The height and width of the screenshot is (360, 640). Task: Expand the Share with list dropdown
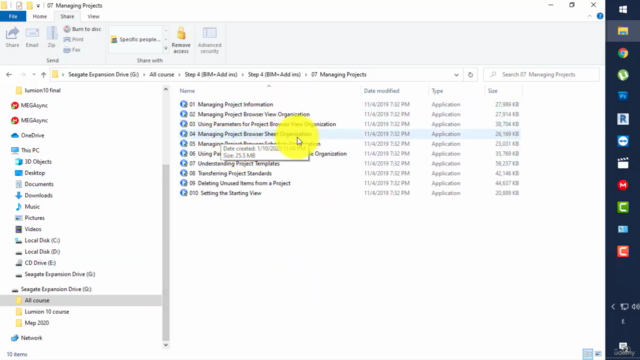[x=166, y=49]
